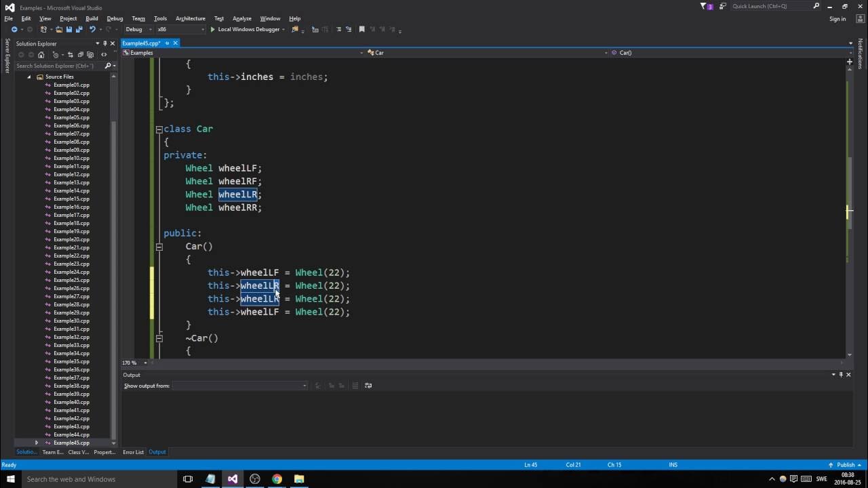Open Task View on Windows taskbar
The image size is (868, 488).
188,479
